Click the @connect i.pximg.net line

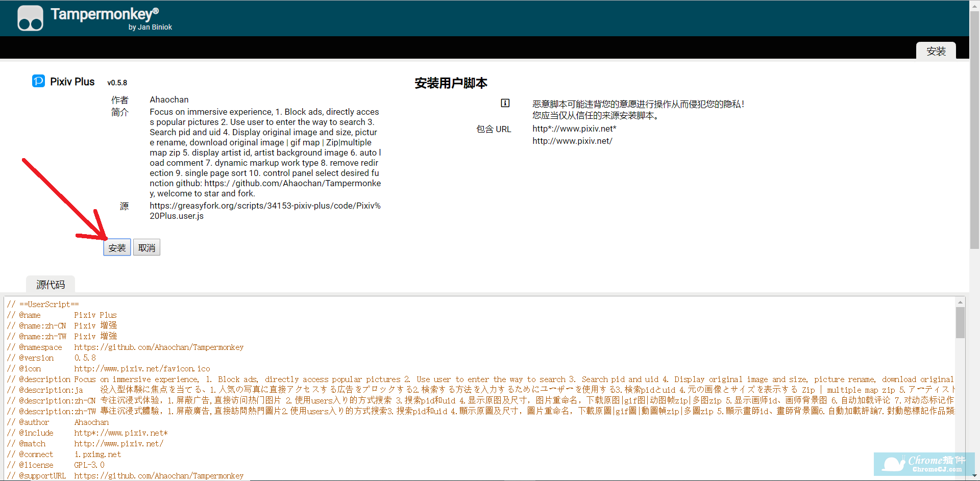(x=64, y=454)
